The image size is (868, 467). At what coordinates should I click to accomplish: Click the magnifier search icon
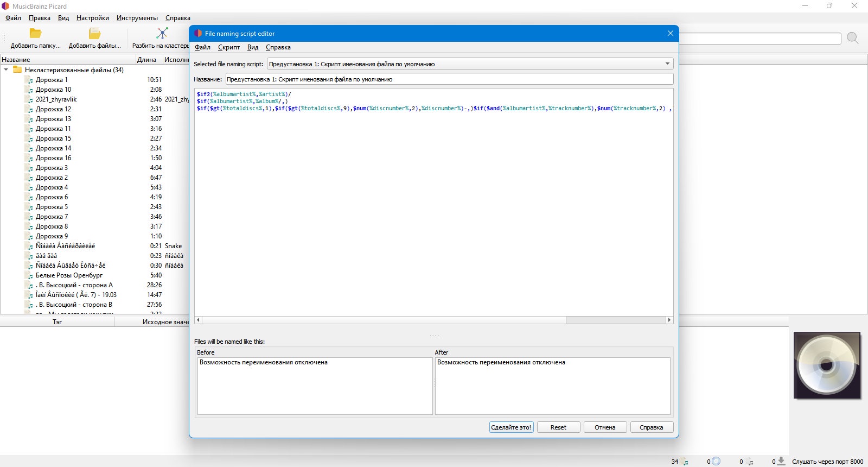click(853, 38)
